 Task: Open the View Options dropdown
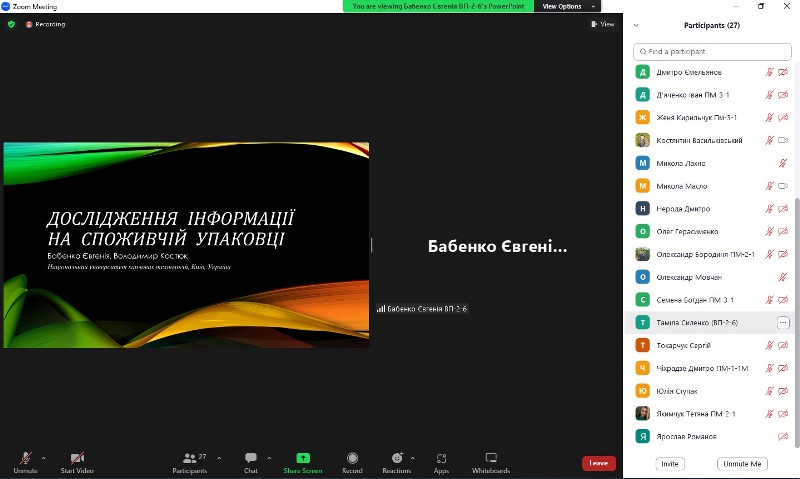click(x=567, y=6)
